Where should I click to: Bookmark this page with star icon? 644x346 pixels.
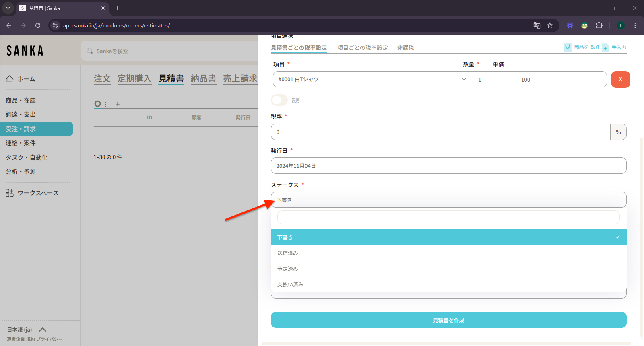(550, 25)
